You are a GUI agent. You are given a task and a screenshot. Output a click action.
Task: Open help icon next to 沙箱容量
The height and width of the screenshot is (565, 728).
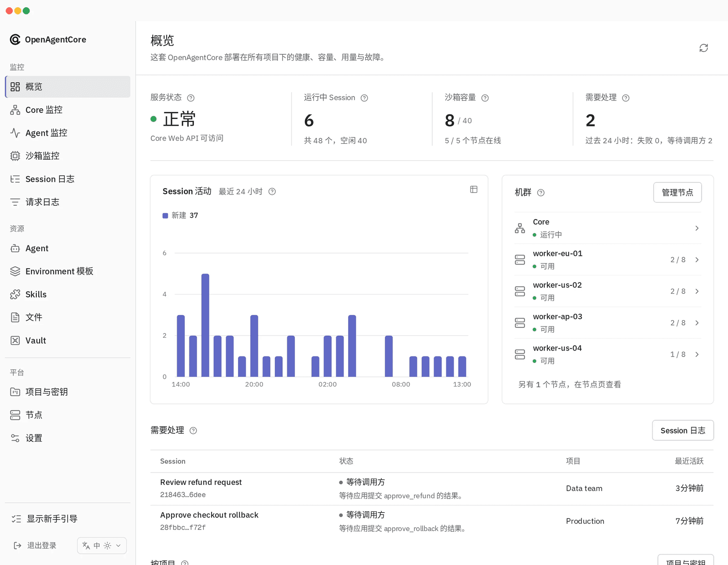click(485, 98)
